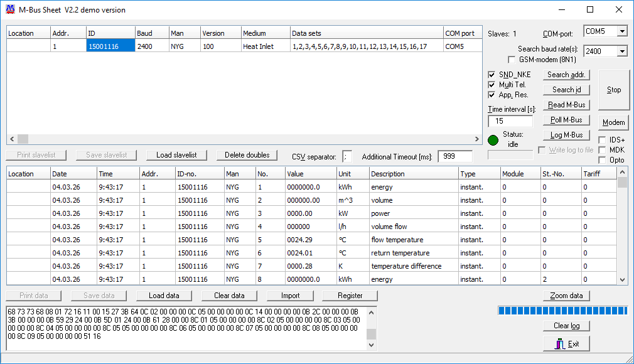Click the Delete doubles button
The height and width of the screenshot is (364, 634).
click(x=247, y=155)
